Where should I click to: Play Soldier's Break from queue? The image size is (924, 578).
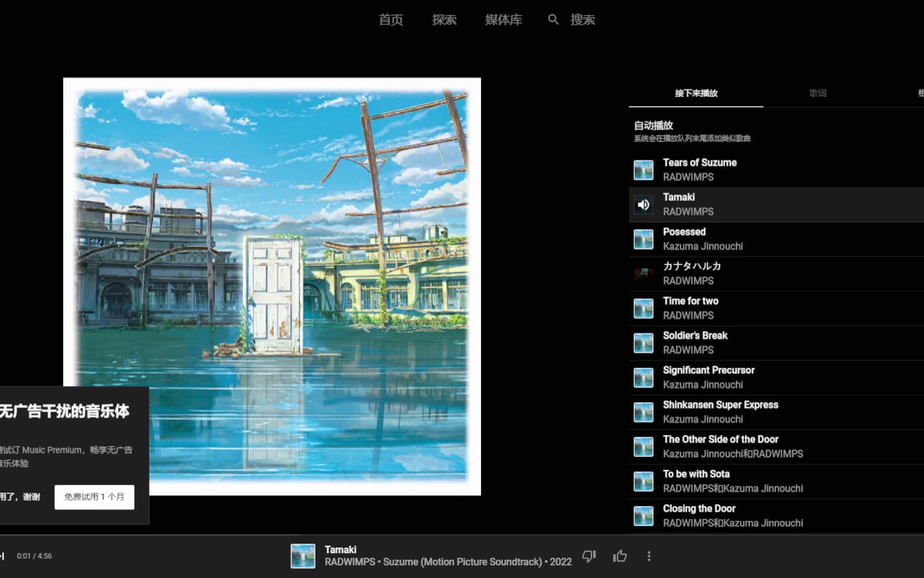(x=776, y=343)
